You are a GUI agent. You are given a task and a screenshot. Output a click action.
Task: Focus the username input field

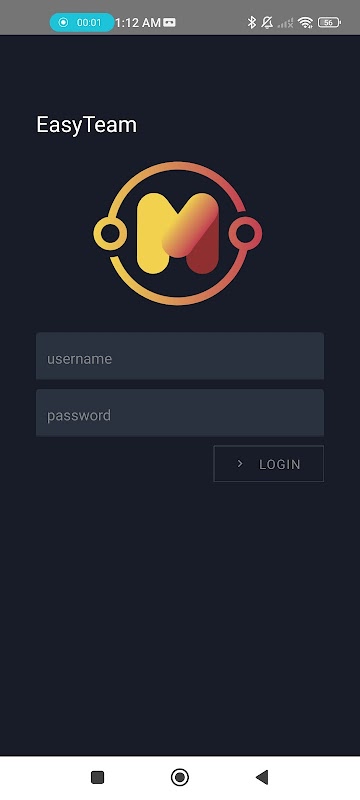coord(180,356)
